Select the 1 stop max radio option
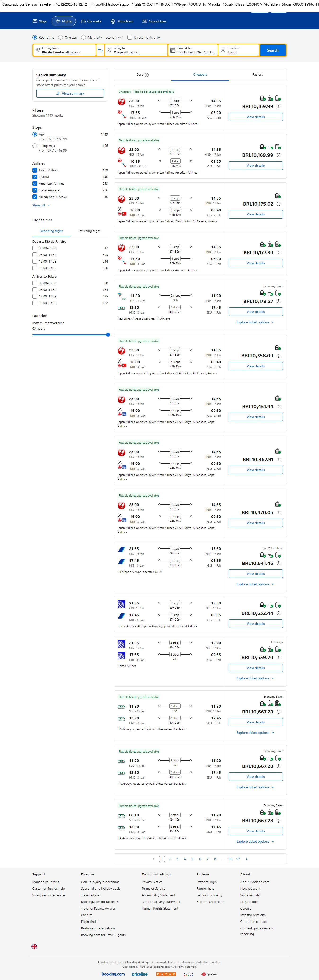The width and height of the screenshot is (319, 980). coord(35,146)
